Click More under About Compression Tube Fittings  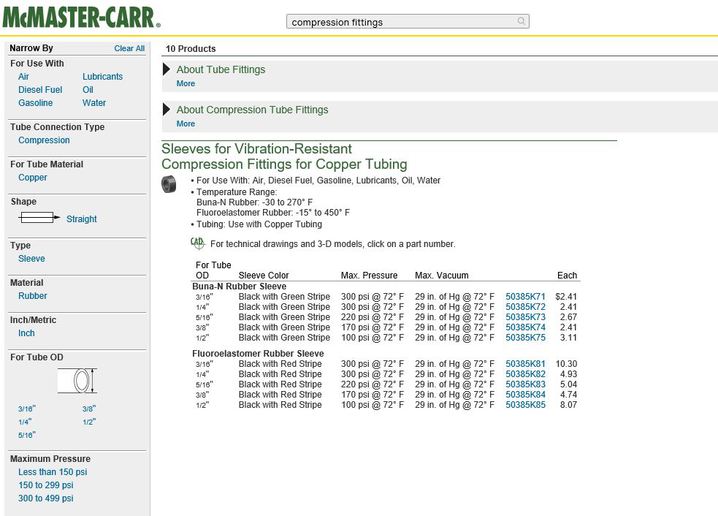[x=185, y=124]
